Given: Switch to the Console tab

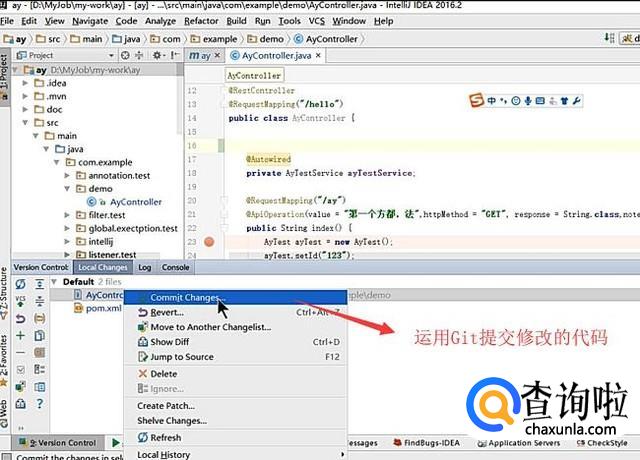Looking at the screenshot, I should 175,267.
